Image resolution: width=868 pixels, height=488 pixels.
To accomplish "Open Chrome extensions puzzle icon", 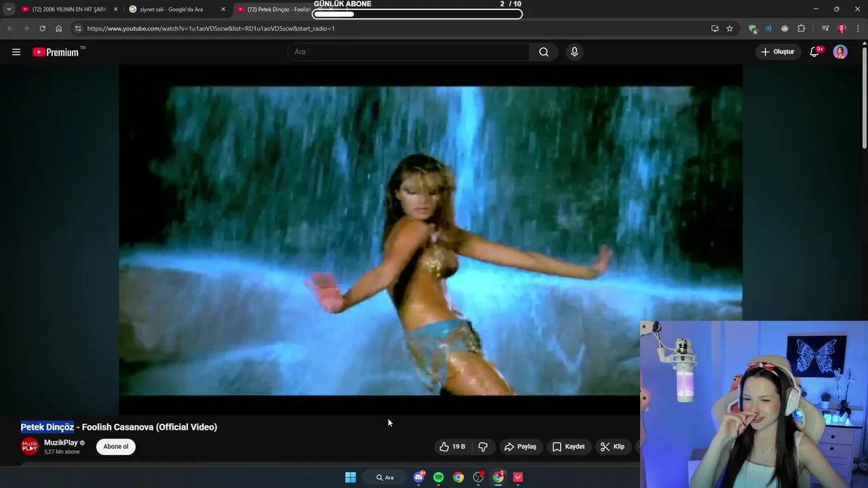I will click(801, 28).
